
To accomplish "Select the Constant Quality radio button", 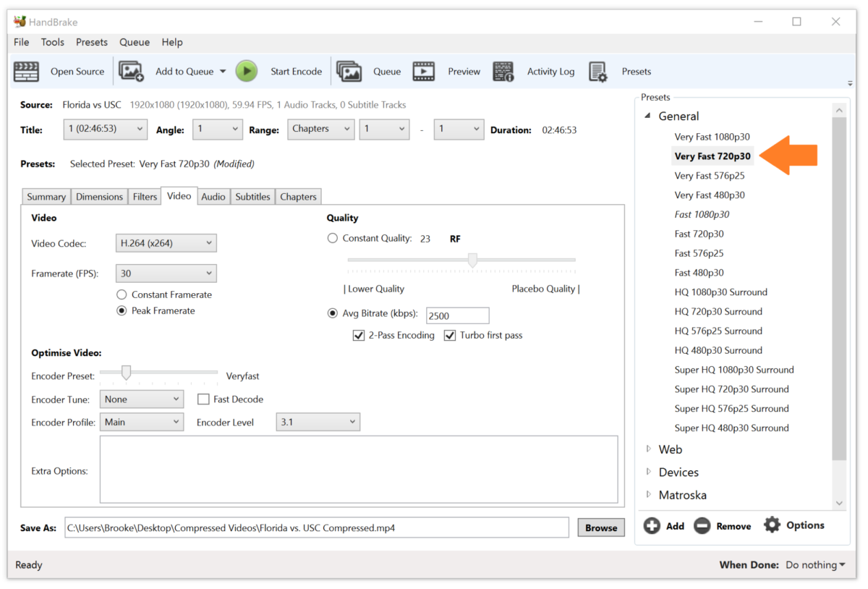I will [x=333, y=238].
